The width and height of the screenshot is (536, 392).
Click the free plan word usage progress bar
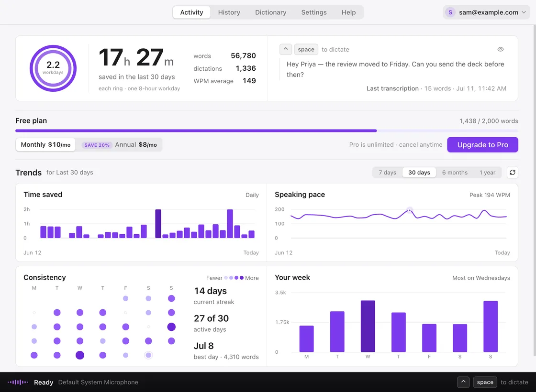(x=267, y=131)
